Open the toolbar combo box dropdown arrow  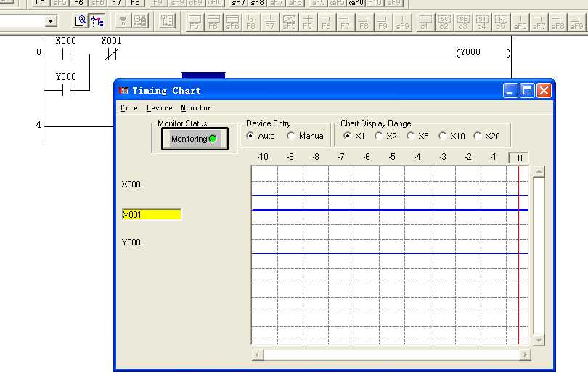click(51, 22)
